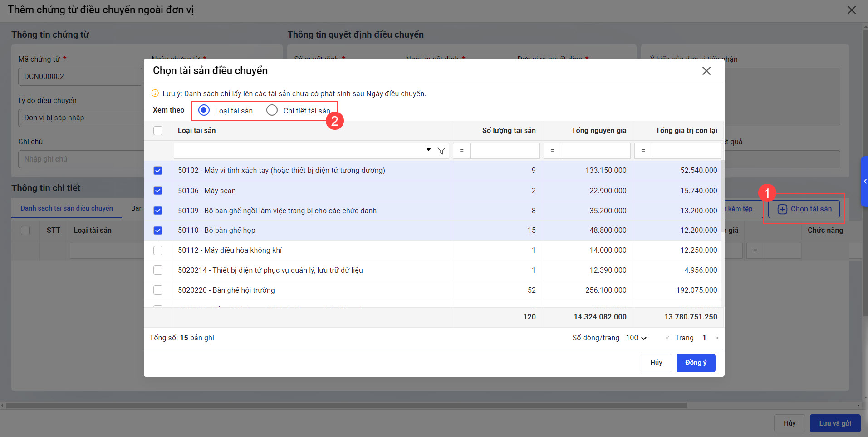The width and height of the screenshot is (868, 437).
Task: Sort by Tổng nguyên giá column header
Action: pos(598,131)
